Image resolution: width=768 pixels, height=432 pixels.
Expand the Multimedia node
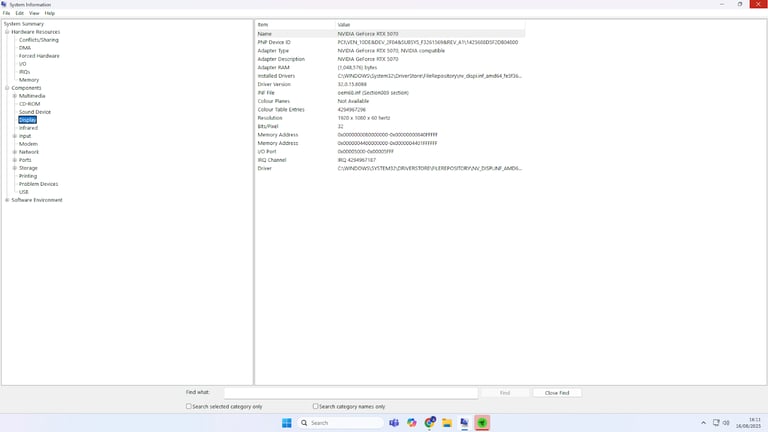pos(15,96)
